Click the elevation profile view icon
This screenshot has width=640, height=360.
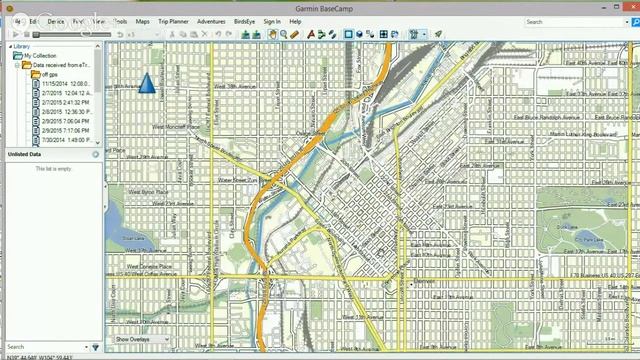[370, 35]
